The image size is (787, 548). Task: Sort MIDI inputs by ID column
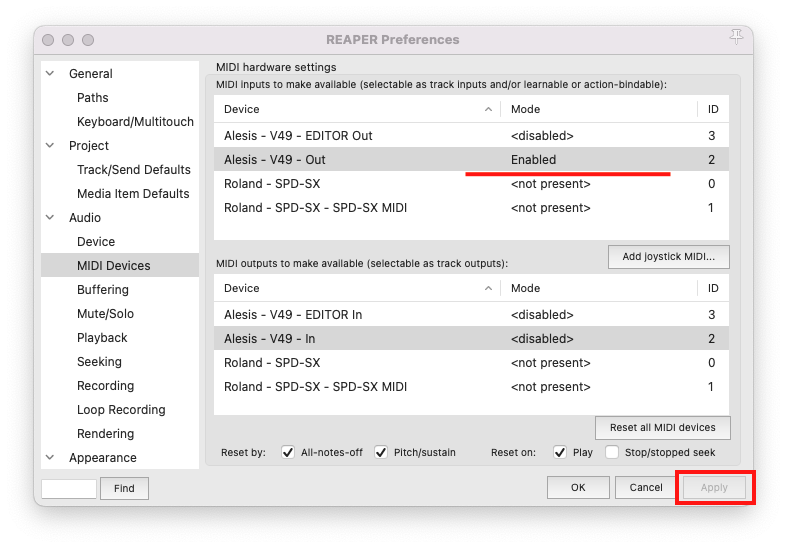713,109
